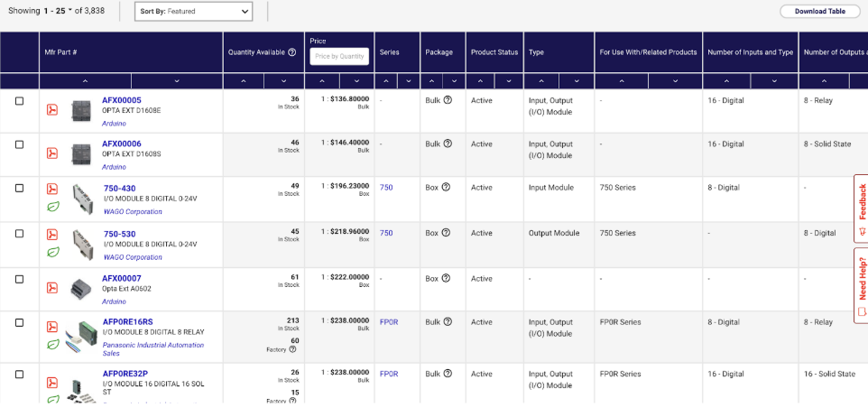Open the PDF datasheet icon for AFX00005

(x=52, y=109)
